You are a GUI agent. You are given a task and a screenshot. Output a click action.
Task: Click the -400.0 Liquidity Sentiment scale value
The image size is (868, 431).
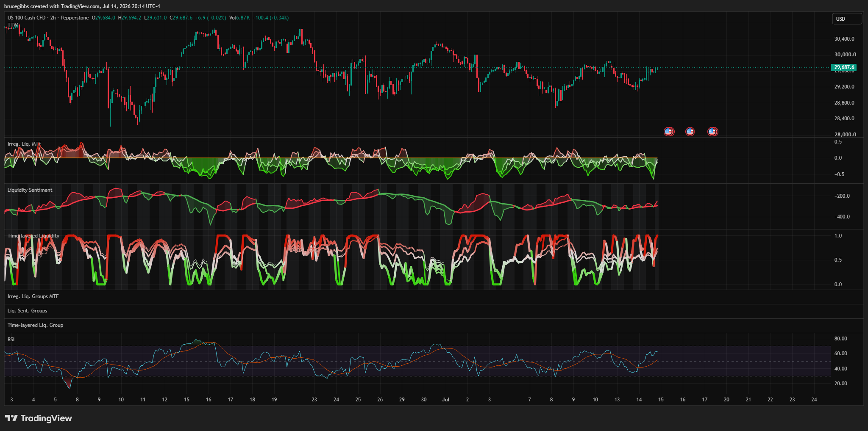(842, 217)
